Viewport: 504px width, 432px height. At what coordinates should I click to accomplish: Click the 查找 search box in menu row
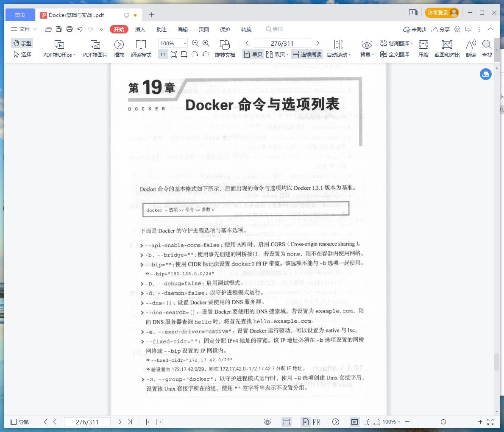(x=275, y=29)
